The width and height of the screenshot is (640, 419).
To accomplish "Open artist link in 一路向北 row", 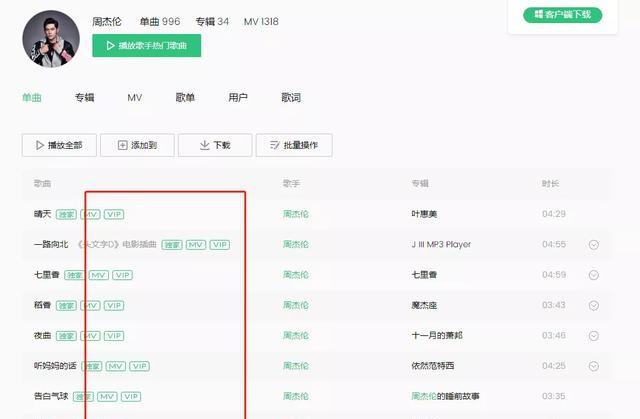I will [296, 244].
